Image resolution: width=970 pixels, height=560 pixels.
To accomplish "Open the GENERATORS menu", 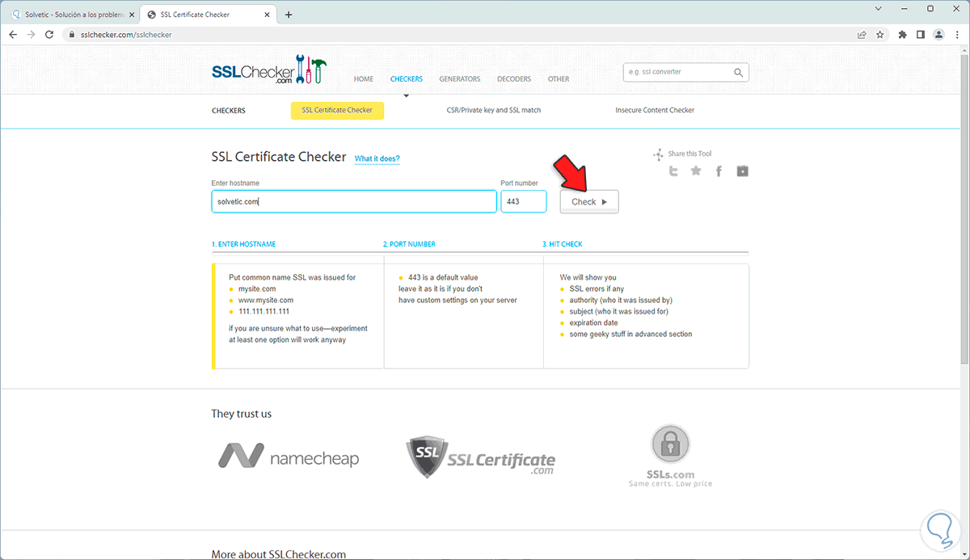I will tap(460, 79).
